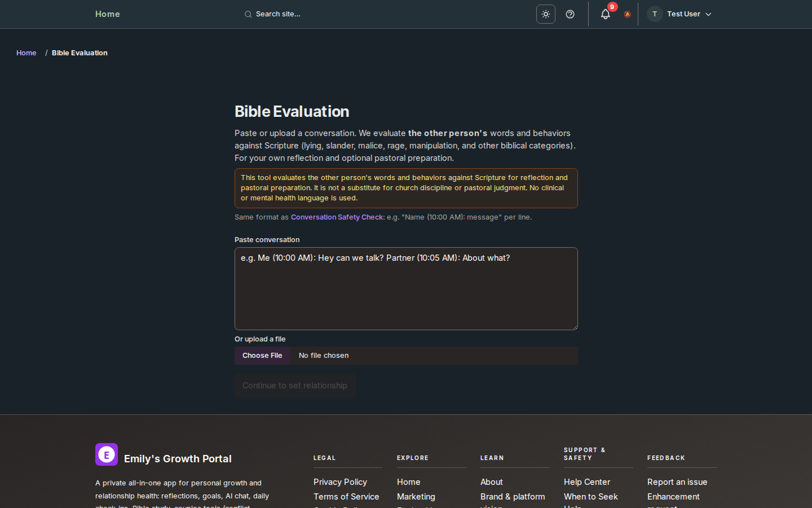Viewport: 812px width, 508px height.
Task: Click inside the paste conversation text area
Action: click(x=405, y=288)
